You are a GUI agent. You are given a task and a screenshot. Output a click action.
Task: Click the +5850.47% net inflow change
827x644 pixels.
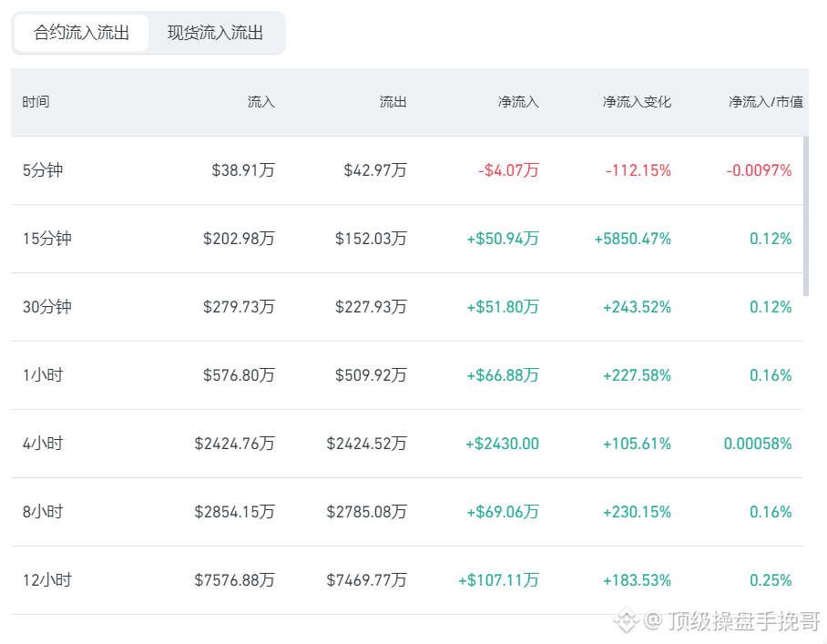pos(633,239)
